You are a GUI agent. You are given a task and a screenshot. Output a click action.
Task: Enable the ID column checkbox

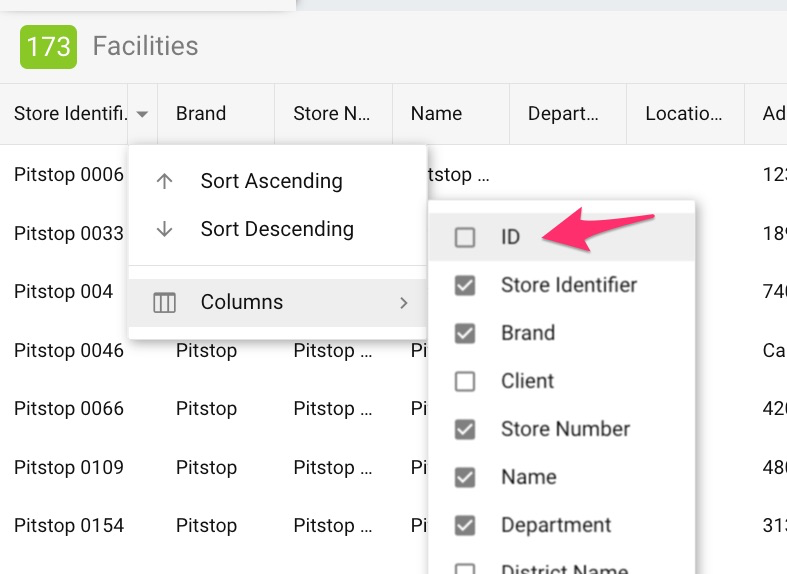(465, 237)
